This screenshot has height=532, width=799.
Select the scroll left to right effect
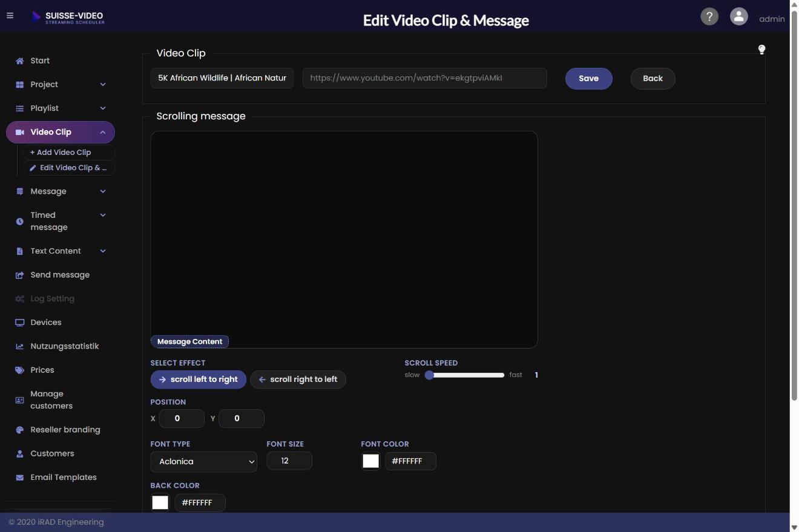(198, 379)
